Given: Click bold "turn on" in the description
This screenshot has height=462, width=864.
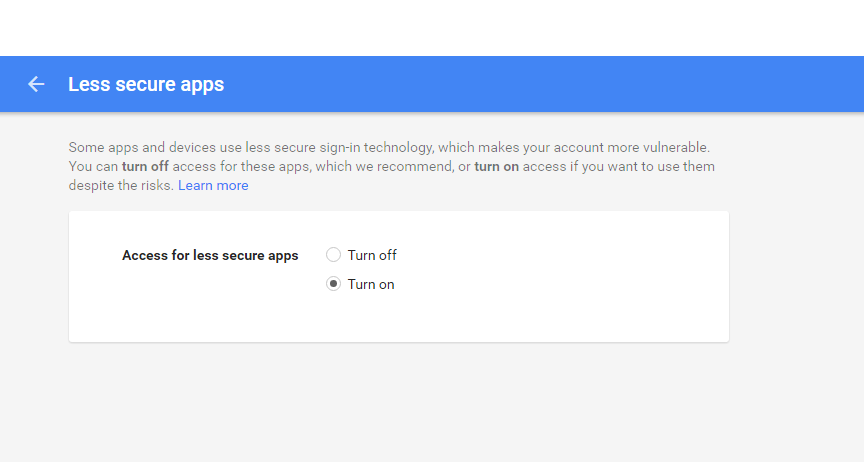Looking at the screenshot, I should (496, 166).
